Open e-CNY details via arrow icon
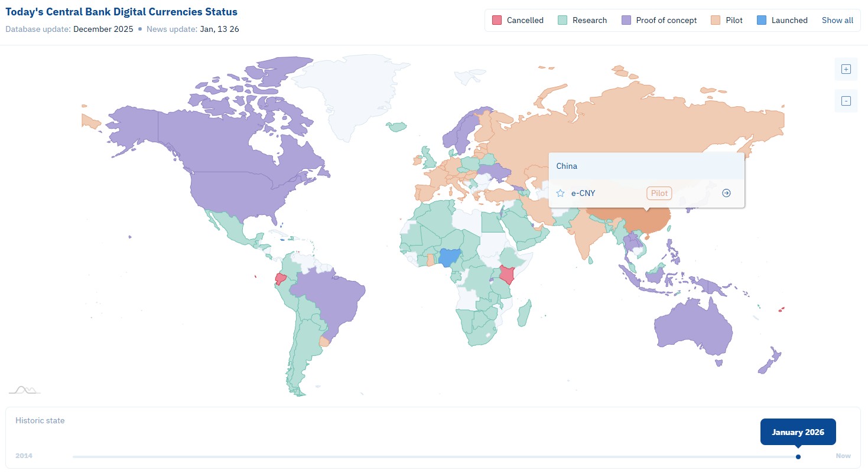This screenshot has width=868, height=474. 726,193
